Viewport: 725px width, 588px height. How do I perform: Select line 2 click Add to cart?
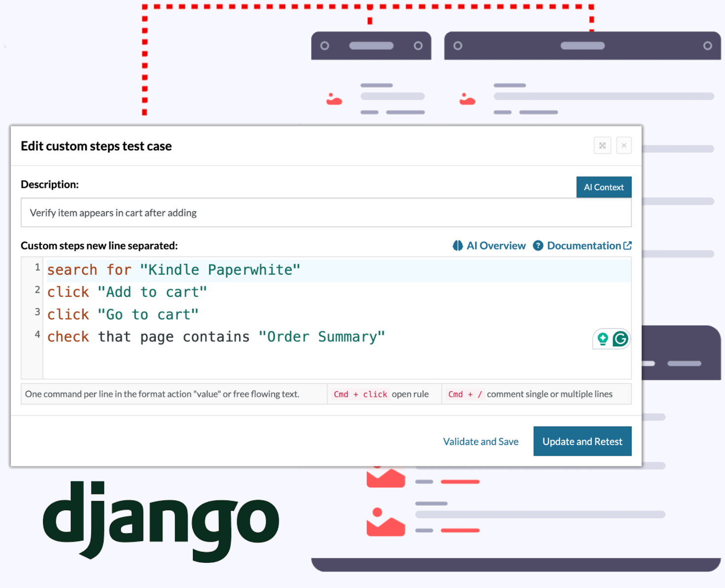click(x=127, y=292)
